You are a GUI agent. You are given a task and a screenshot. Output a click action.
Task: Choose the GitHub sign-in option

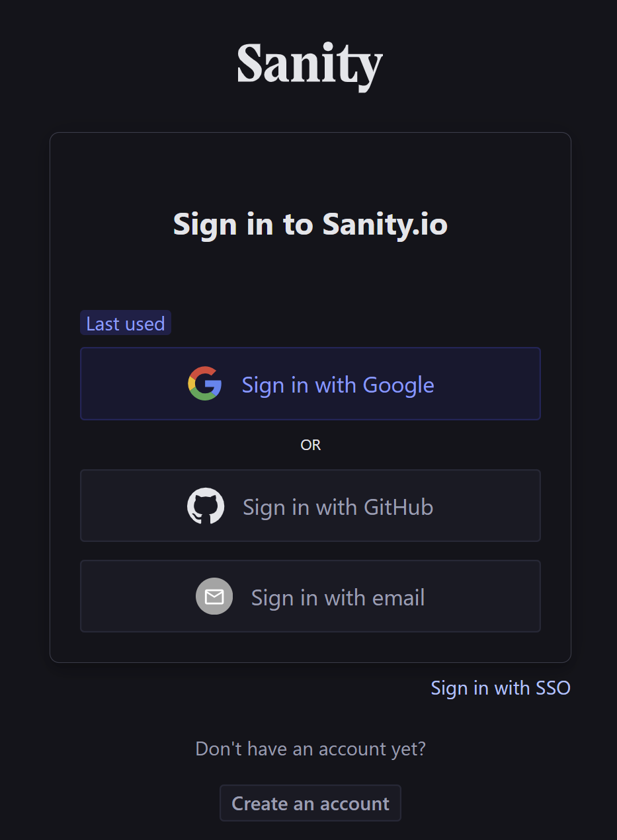[x=310, y=506]
